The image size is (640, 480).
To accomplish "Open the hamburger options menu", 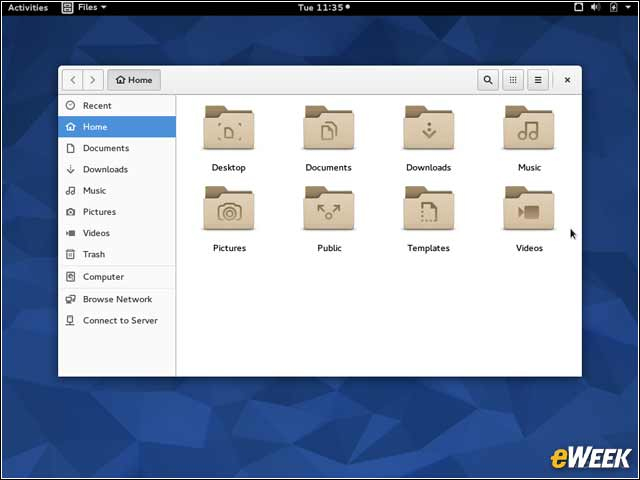I will (538, 80).
